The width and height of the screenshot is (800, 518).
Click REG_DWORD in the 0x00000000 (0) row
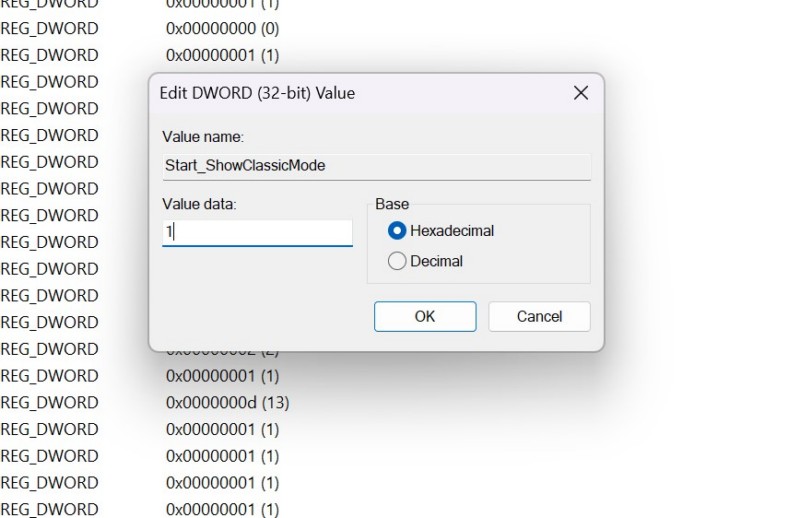(50, 28)
